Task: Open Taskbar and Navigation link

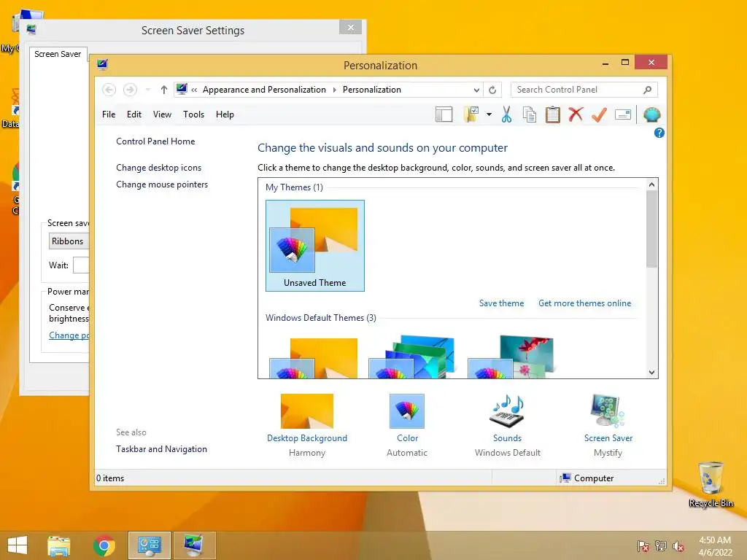Action: click(x=161, y=449)
